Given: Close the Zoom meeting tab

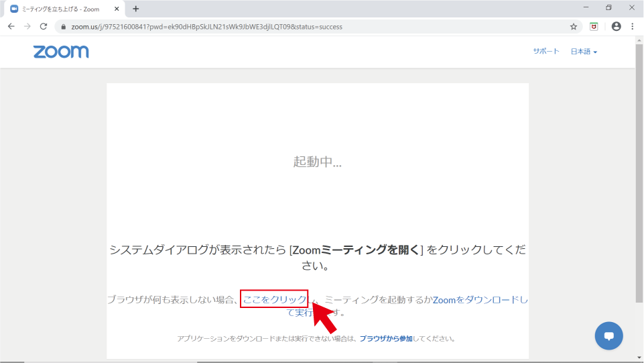Looking at the screenshot, I should click(x=117, y=9).
